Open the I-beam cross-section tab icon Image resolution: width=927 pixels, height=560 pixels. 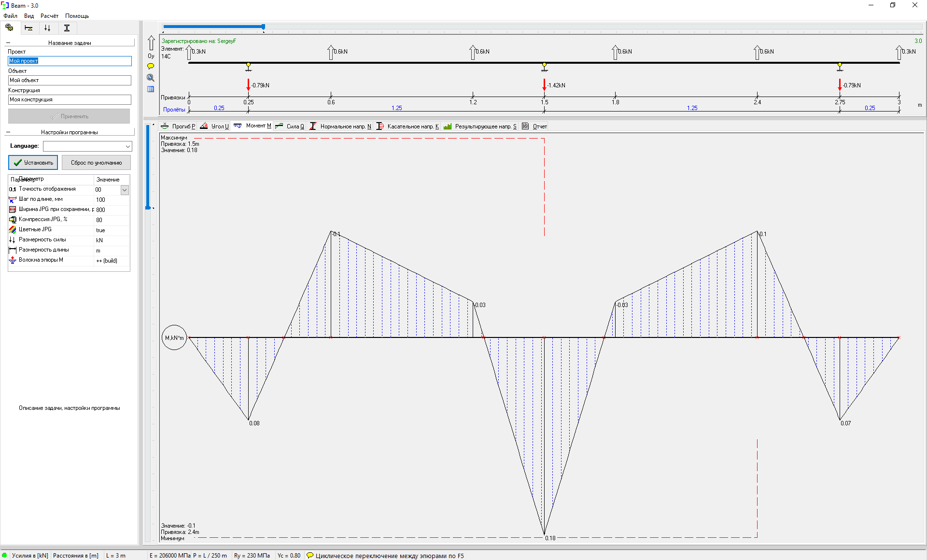click(x=67, y=28)
